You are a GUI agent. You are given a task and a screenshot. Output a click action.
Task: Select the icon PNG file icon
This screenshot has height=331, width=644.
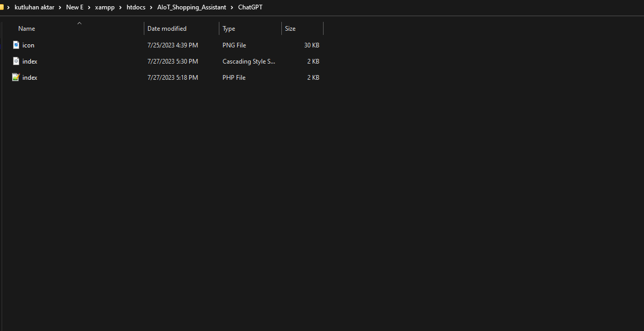pyautogui.click(x=16, y=45)
